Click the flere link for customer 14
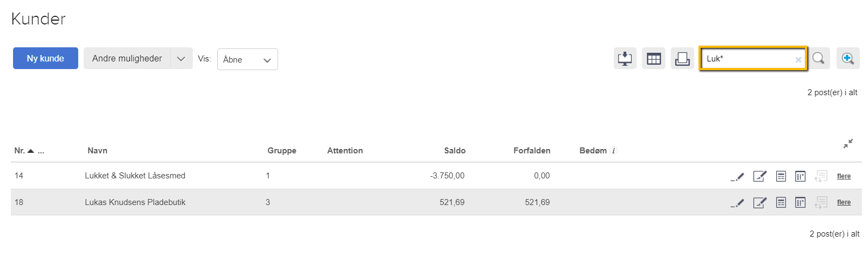This screenshot has width=868, height=254. tap(844, 176)
